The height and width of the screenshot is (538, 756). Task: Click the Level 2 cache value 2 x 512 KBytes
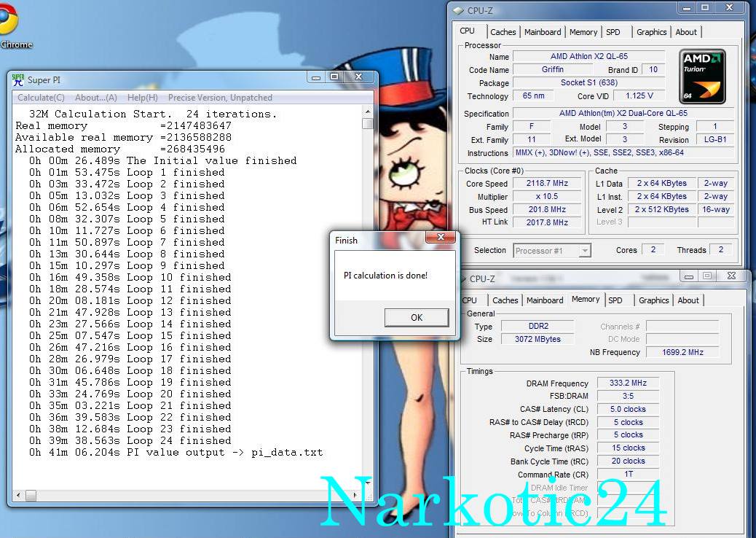(x=661, y=209)
